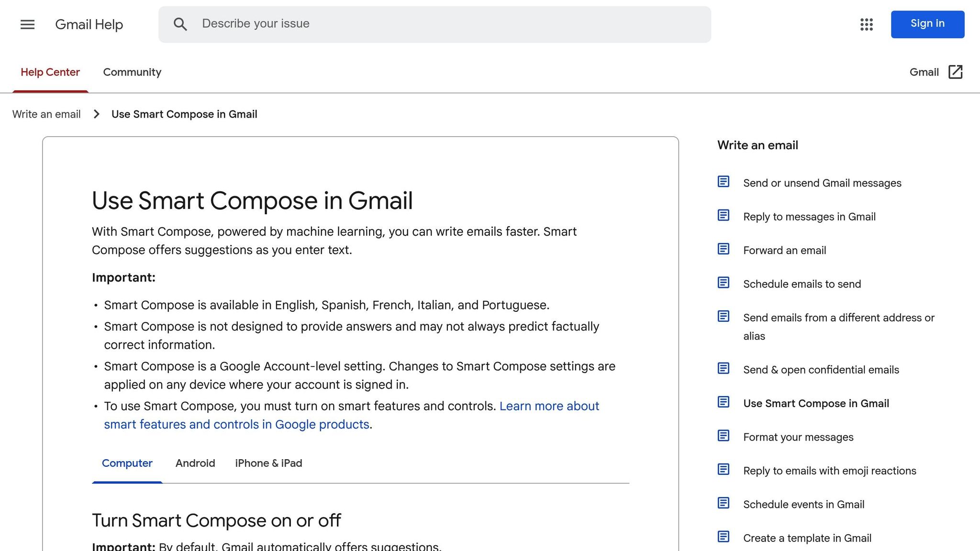Click the Sign in button
This screenshot has width=980, height=551.
click(x=927, y=24)
